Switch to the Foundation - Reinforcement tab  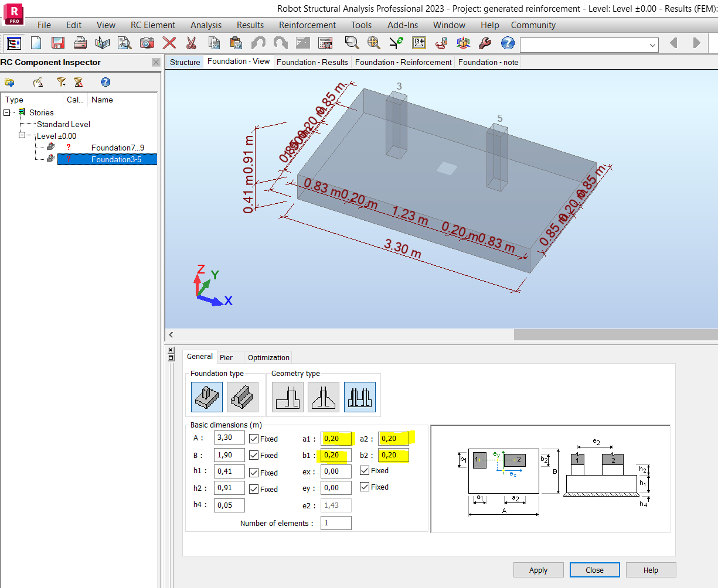click(x=403, y=62)
